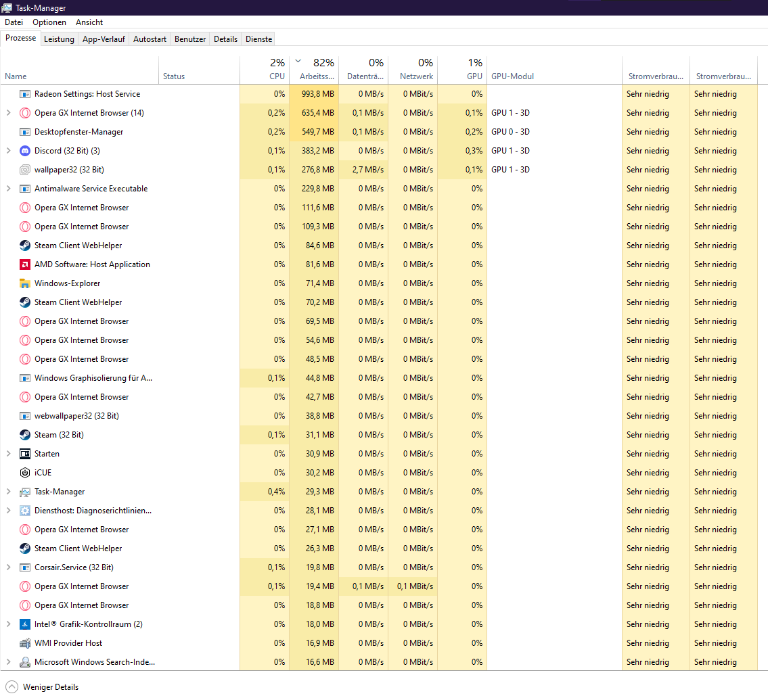Select the GPU 0 - 3D cell
768x700 pixels.
click(554, 132)
